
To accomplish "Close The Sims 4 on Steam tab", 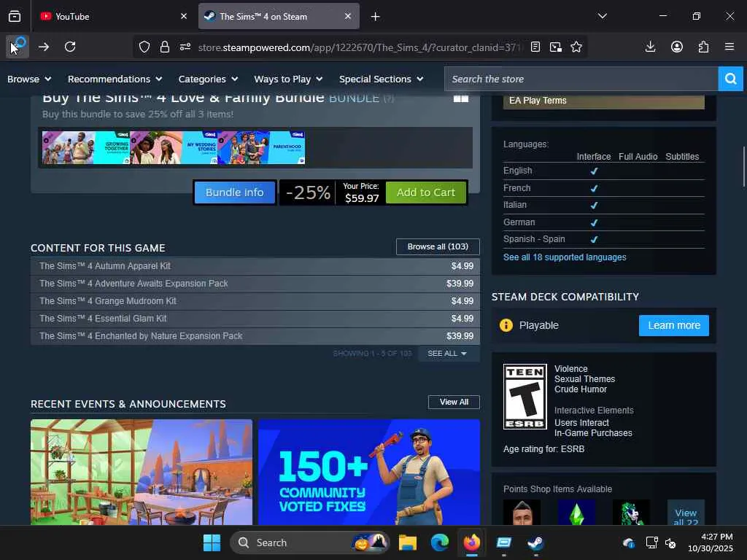I will tap(348, 16).
